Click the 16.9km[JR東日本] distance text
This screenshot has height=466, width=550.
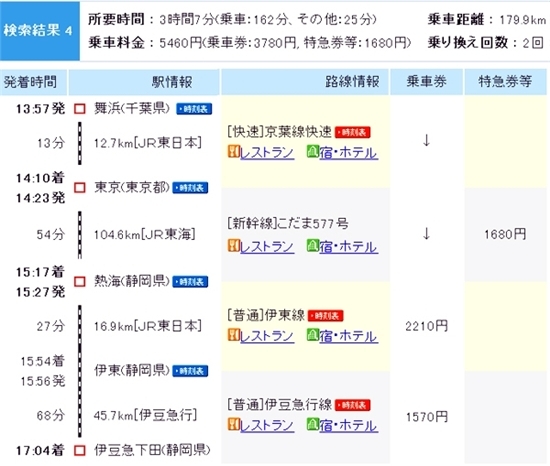point(148,326)
